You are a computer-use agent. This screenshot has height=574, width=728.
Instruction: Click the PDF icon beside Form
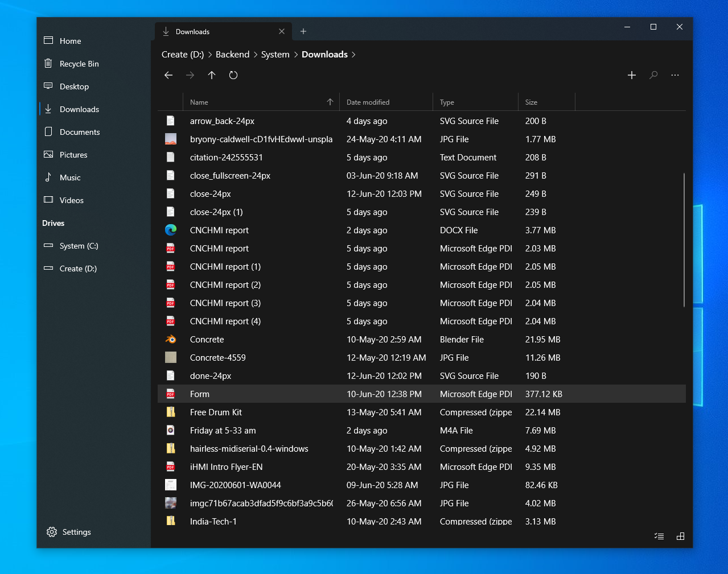pos(171,394)
